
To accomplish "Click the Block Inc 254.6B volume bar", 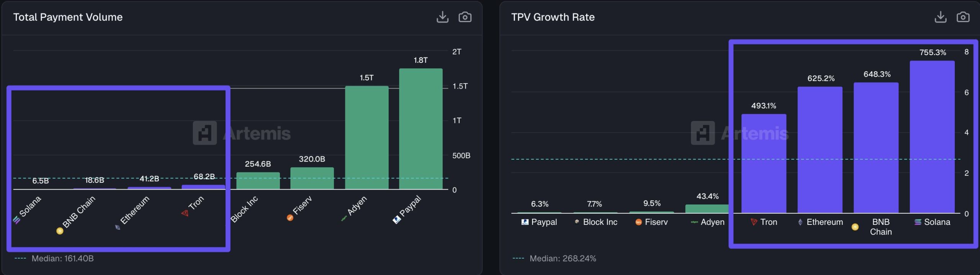I will [258, 181].
